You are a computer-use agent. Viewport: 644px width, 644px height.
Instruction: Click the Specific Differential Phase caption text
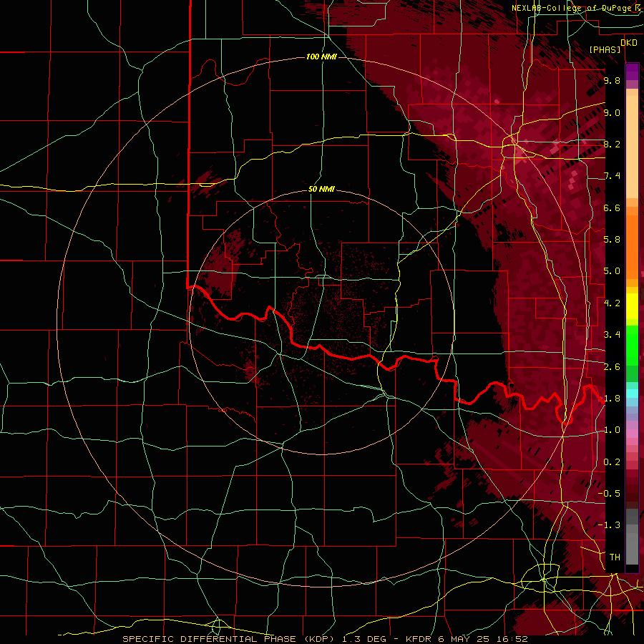[325, 639]
